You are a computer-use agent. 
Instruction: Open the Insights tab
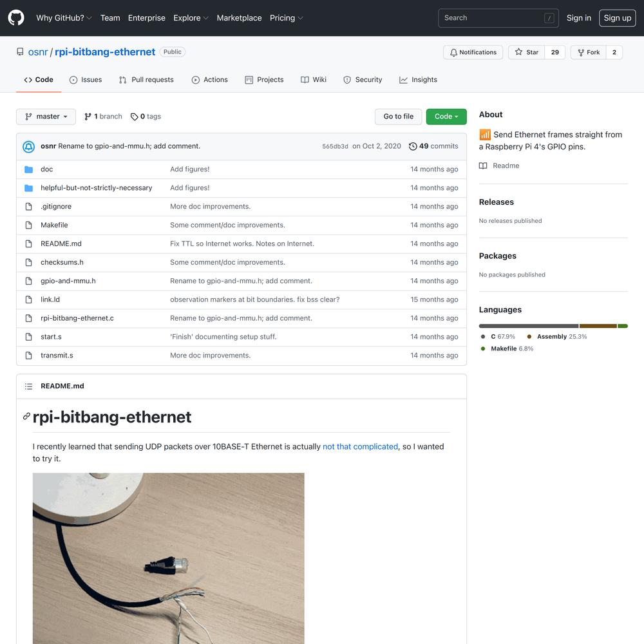pos(418,80)
